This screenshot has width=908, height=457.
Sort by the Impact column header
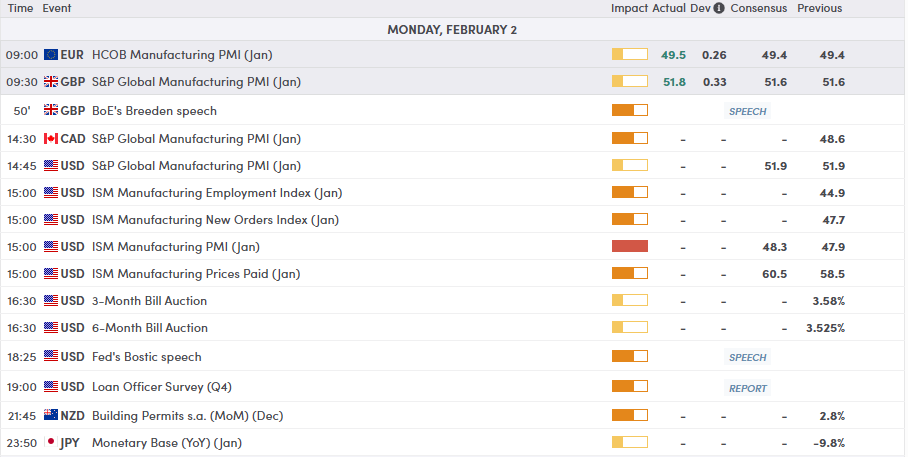click(x=629, y=8)
